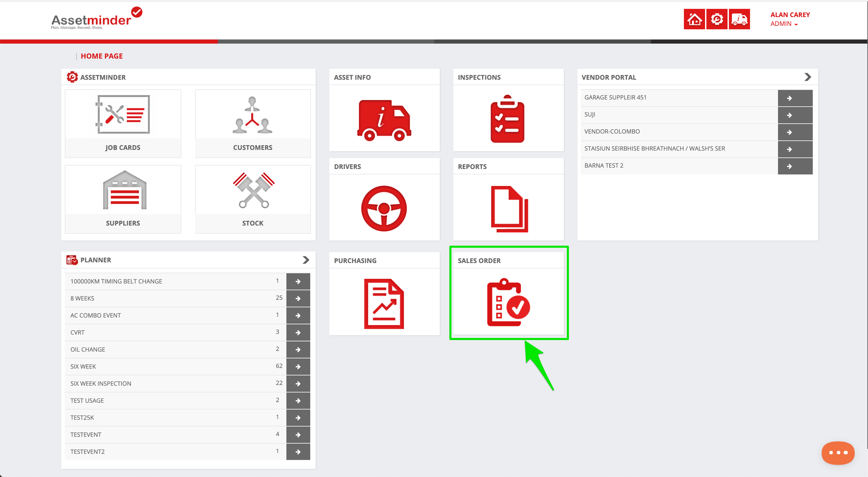Viewport: 868px width, 477px height.
Task: Click the HOME PAGE breadcrumb
Action: point(102,56)
